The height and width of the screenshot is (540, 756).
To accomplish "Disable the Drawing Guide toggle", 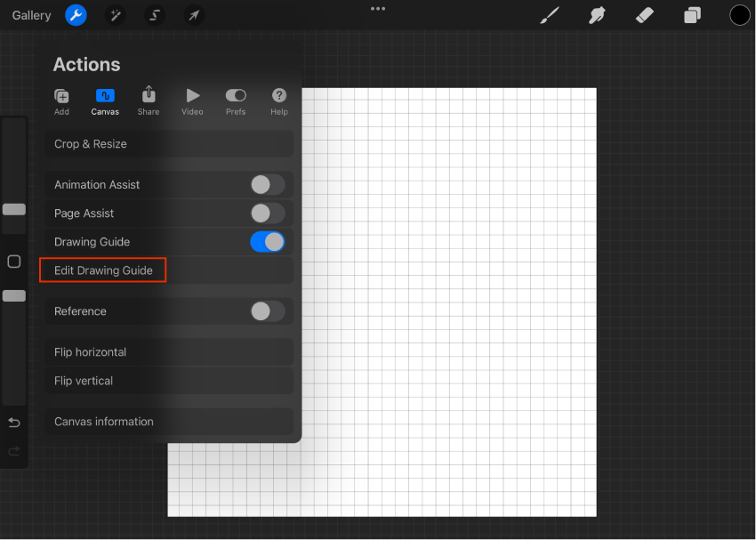I will [x=268, y=242].
